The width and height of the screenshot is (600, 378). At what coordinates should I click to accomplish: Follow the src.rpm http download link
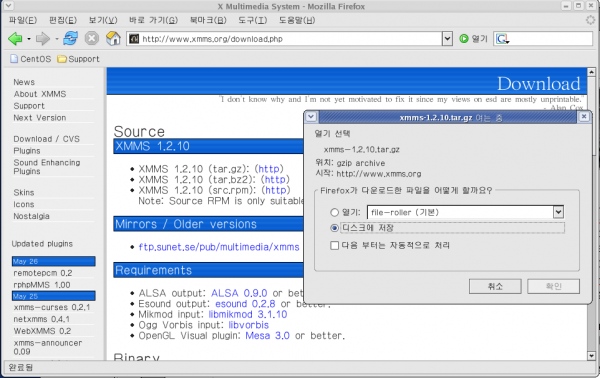click(276, 190)
